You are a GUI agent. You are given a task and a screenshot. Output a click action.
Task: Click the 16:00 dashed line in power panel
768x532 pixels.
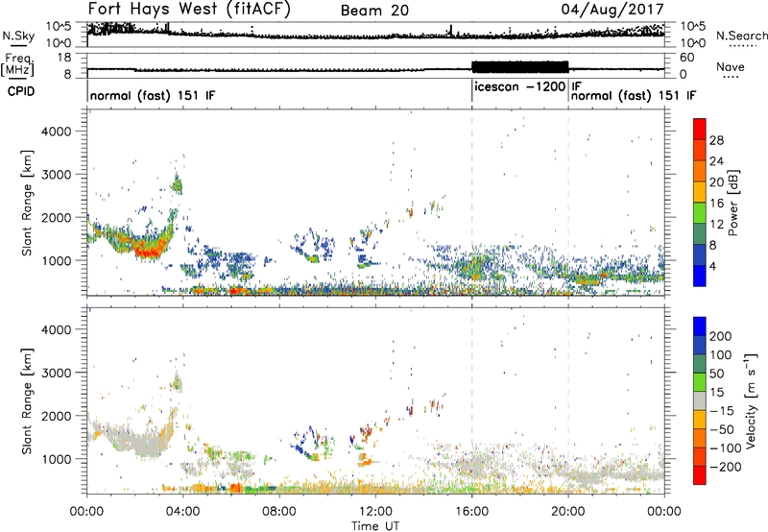pos(471,203)
